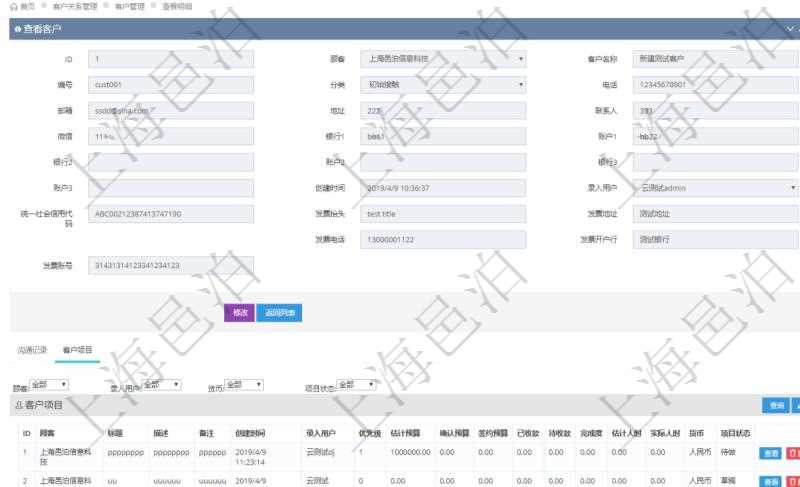The height and width of the screenshot is (487, 800).
Task: Click the 估计预算 column header
Action: point(405,433)
